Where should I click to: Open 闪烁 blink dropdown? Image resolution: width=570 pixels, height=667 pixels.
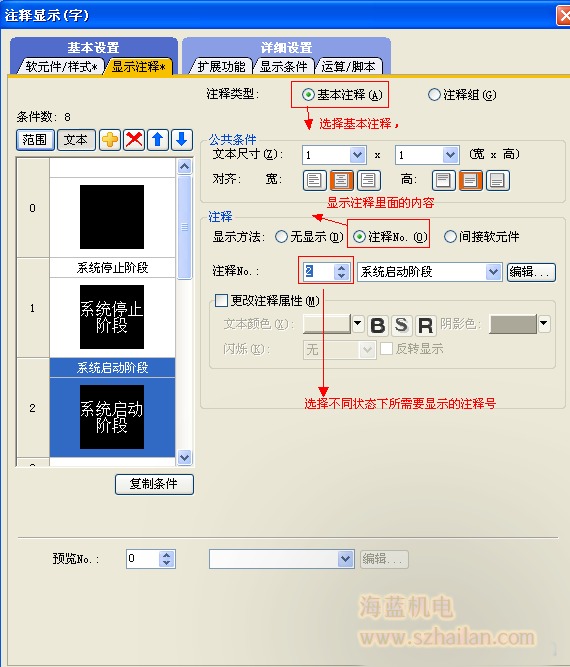367,350
